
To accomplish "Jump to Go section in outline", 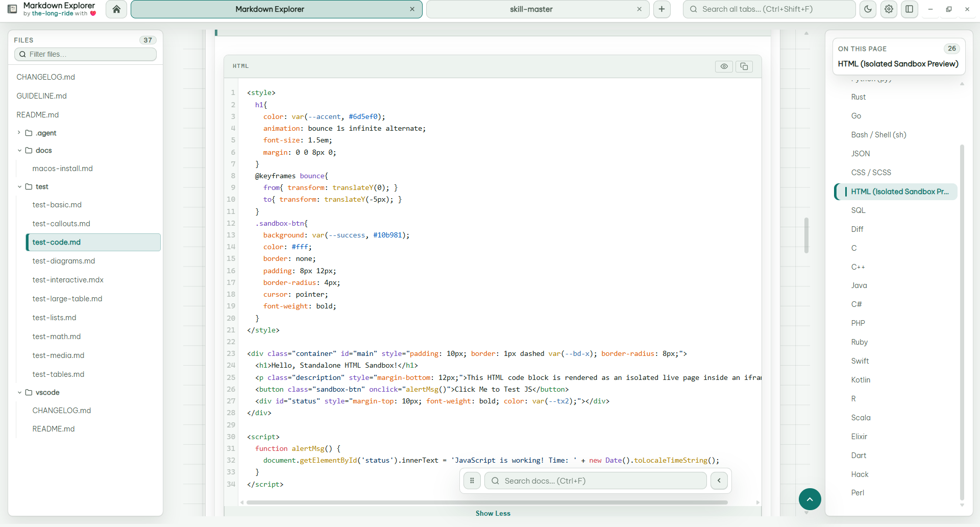I will click(x=856, y=116).
